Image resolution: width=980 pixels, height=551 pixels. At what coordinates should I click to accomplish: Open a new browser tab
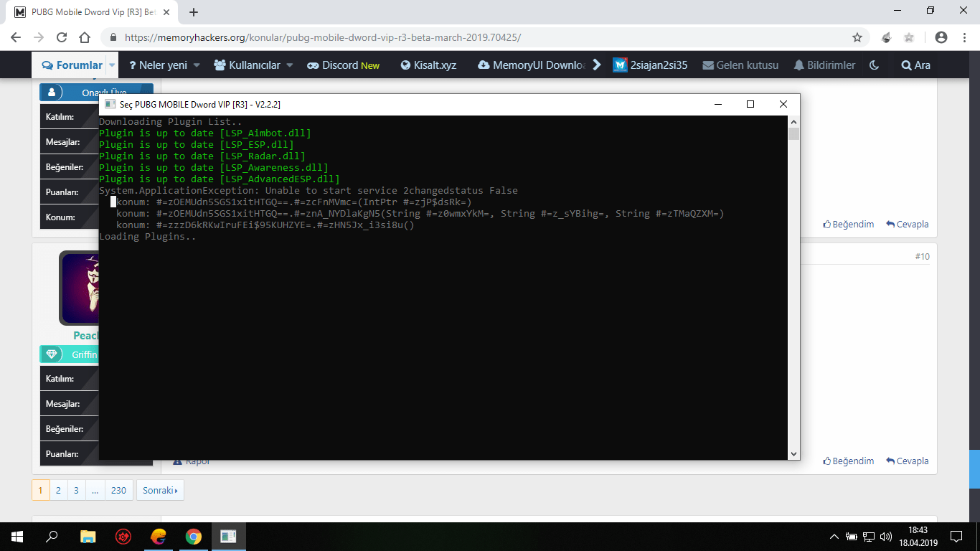coord(194,12)
